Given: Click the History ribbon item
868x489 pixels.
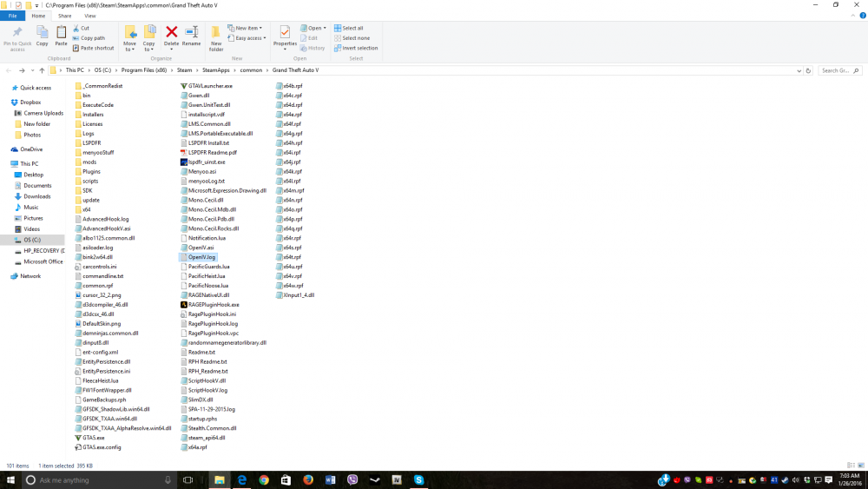Looking at the screenshot, I should (312, 48).
